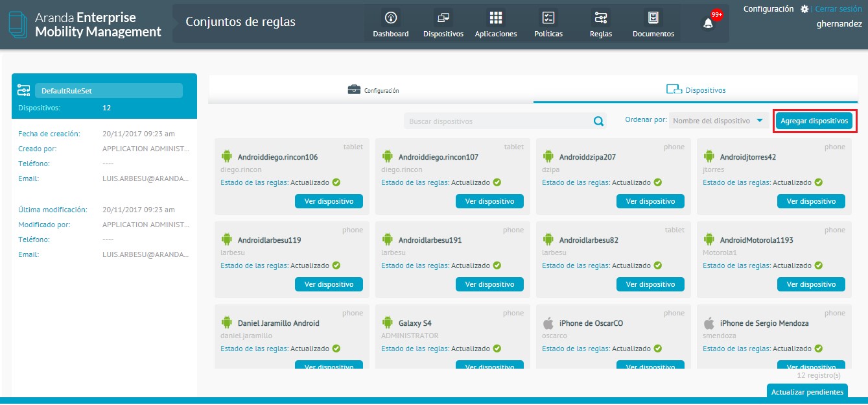Switch to the Dispositivos tab

(696, 90)
